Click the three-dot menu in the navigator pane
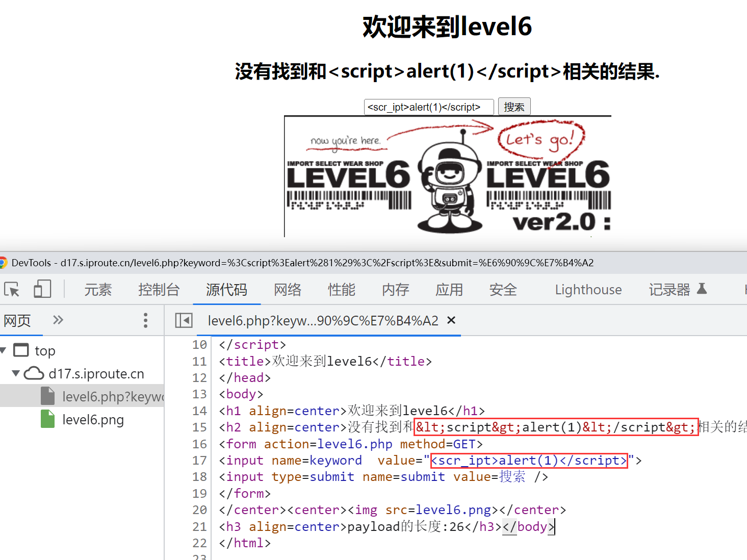 145,320
